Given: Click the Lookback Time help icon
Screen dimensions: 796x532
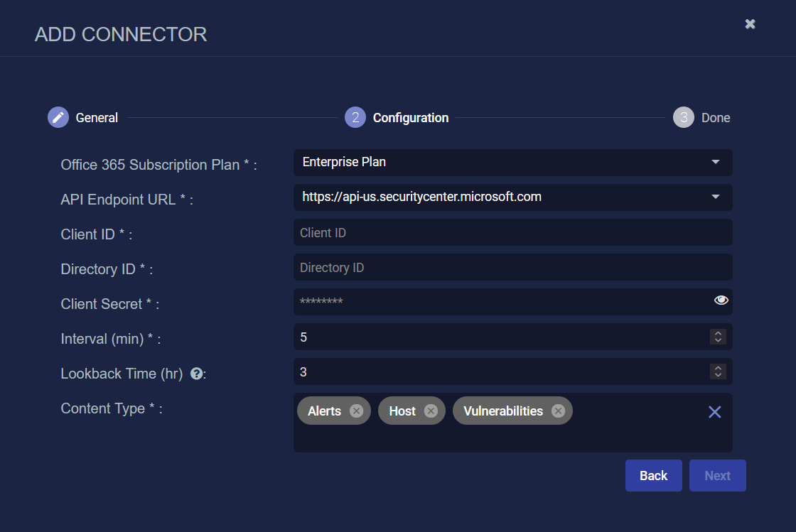Looking at the screenshot, I should [x=197, y=374].
